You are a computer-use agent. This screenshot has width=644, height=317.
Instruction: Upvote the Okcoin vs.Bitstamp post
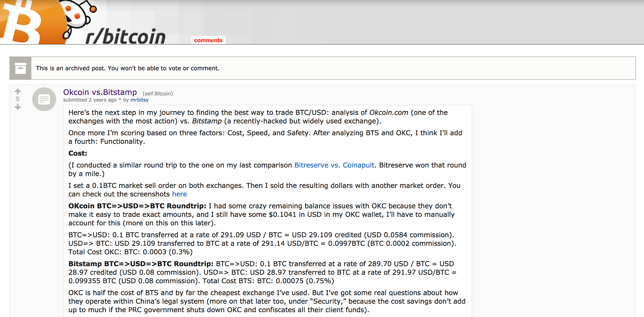tap(18, 91)
